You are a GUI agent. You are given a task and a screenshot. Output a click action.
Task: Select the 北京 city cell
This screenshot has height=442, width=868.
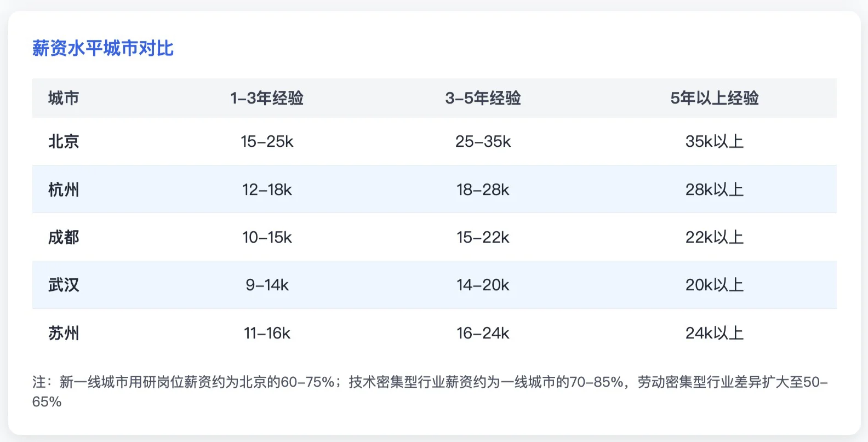pyautogui.click(x=64, y=141)
